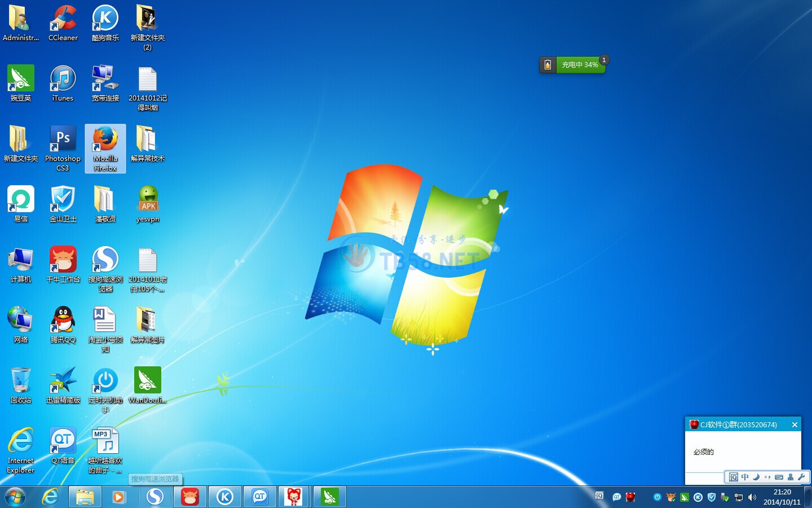The height and width of the screenshot is (508, 812).
Task: Switch to Kugou music taskbar button
Action: coord(225,497)
